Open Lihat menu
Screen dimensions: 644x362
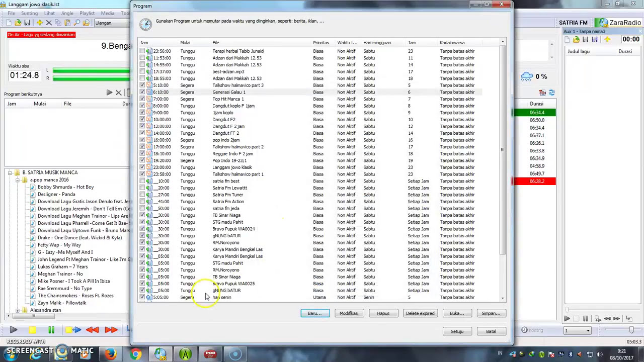click(49, 13)
